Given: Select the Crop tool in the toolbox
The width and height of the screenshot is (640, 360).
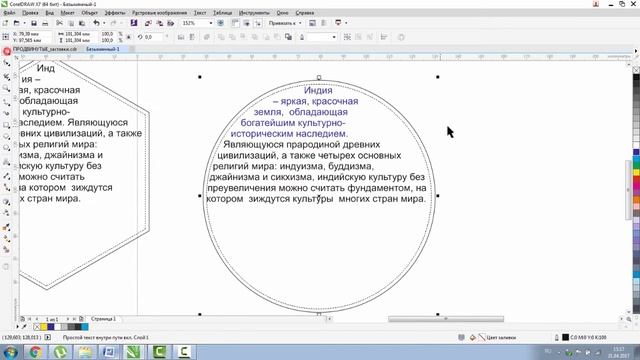Looking at the screenshot, I should tap(7, 76).
